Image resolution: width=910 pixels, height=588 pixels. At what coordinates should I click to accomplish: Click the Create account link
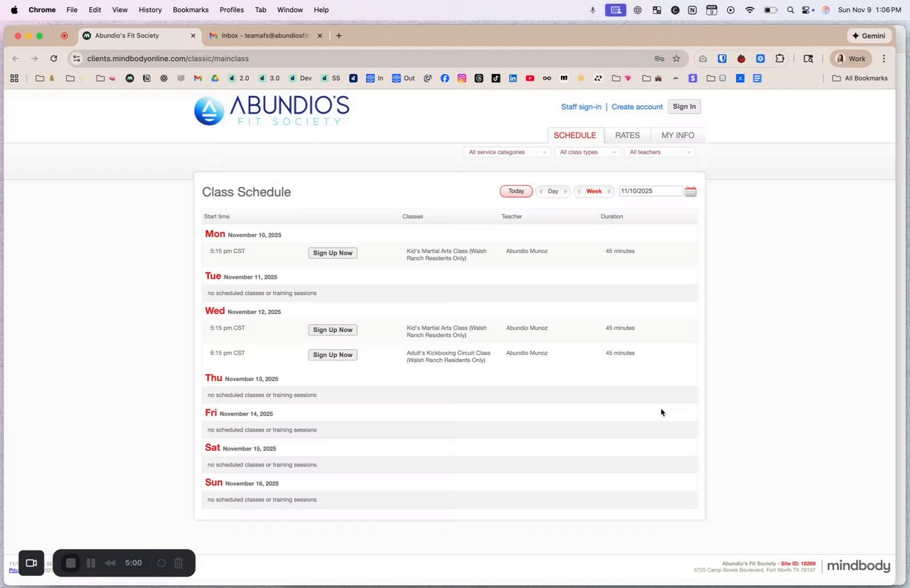click(637, 107)
